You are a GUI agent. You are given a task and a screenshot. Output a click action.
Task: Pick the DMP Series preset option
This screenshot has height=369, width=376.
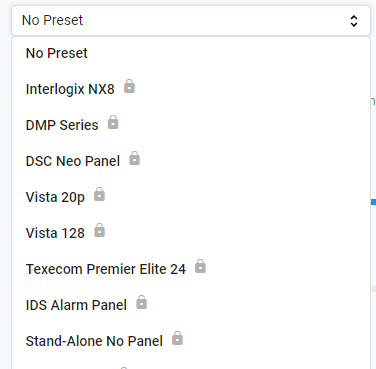(191, 125)
